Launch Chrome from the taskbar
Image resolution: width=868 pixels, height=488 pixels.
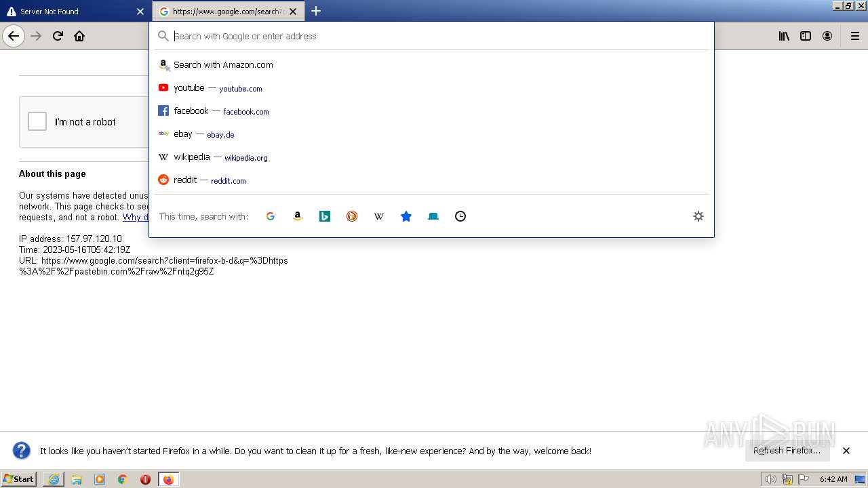tap(123, 479)
